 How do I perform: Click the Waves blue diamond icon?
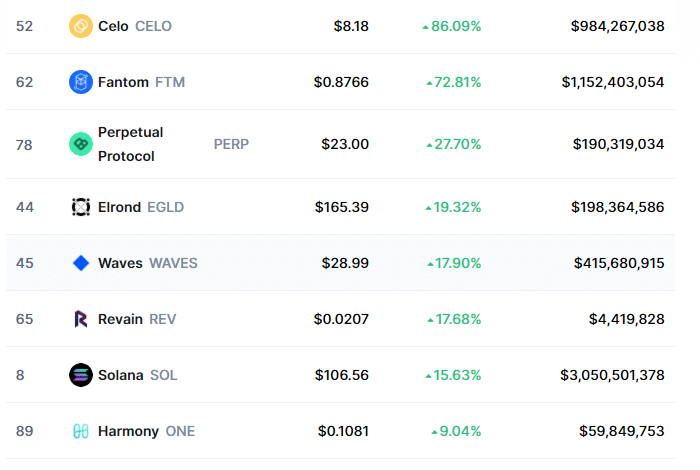pos(81,263)
